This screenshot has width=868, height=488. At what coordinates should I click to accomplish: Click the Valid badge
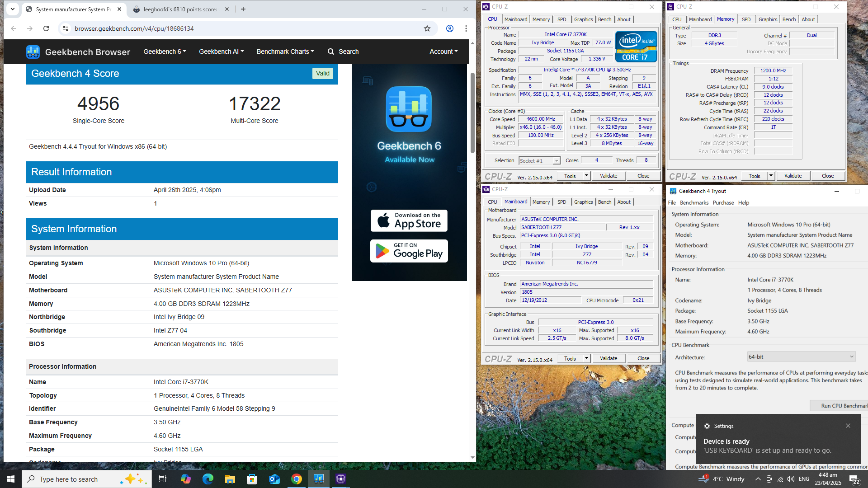pos(323,73)
